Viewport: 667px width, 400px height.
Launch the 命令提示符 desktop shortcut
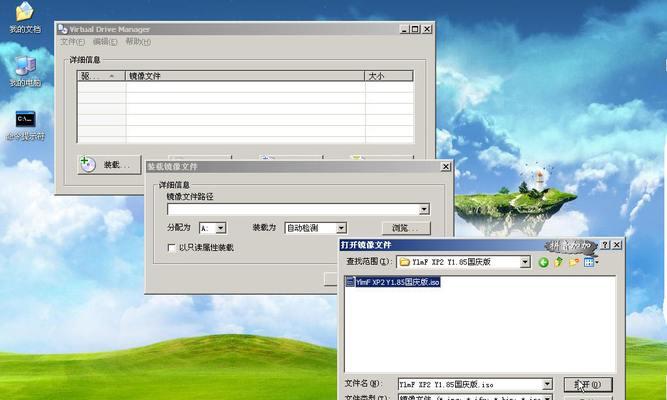click(x=26, y=125)
